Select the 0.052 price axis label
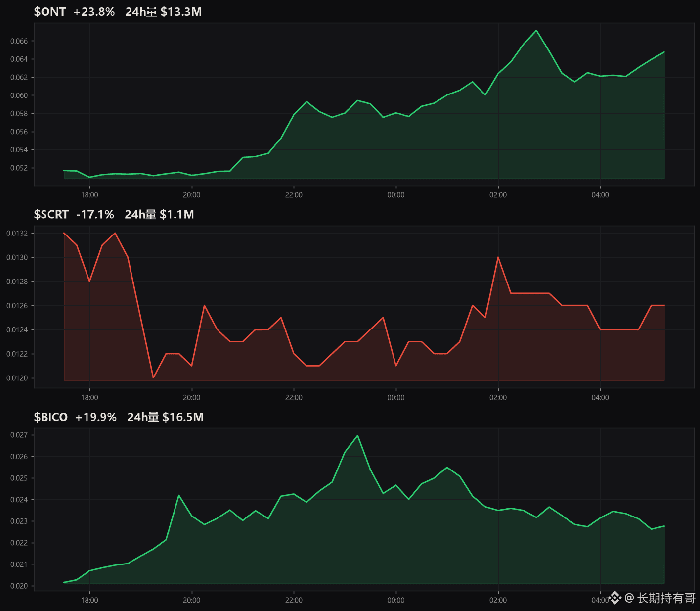This screenshot has width=700, height=611. [x=19, y=168]
